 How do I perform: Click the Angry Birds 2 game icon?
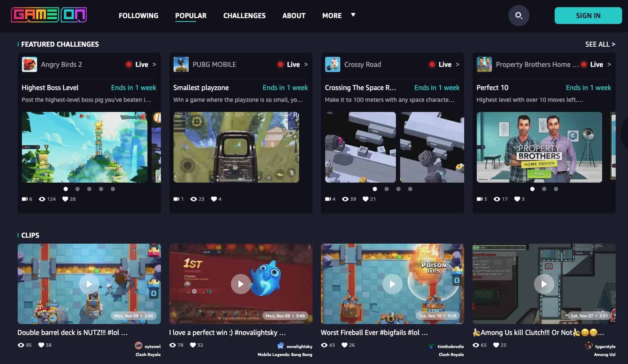point(29,64)
